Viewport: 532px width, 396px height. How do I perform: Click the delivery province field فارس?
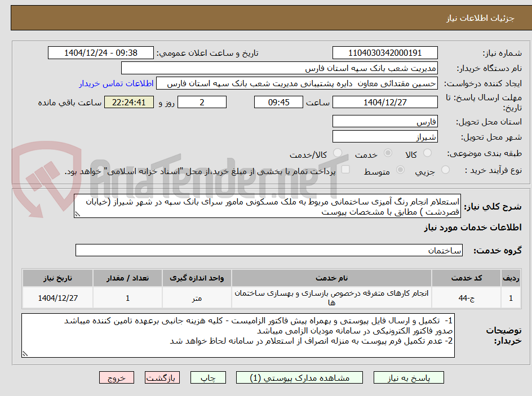pyautogui.click(x=385, y=121)
